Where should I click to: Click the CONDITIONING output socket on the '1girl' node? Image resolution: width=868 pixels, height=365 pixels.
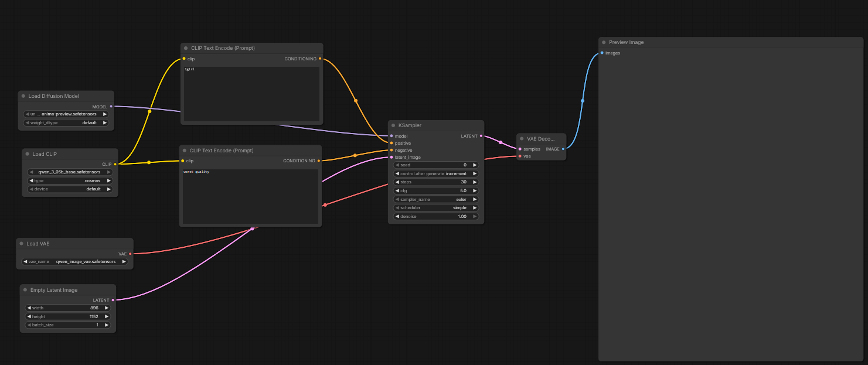[x=320, y=59]
